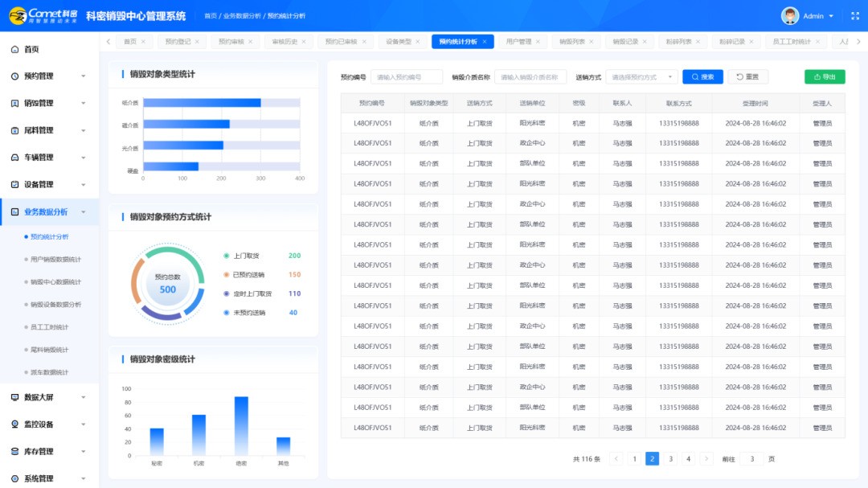Click the 预约编号 input field
This screenshot has height=488, width=868.
(x=407, y=77)
